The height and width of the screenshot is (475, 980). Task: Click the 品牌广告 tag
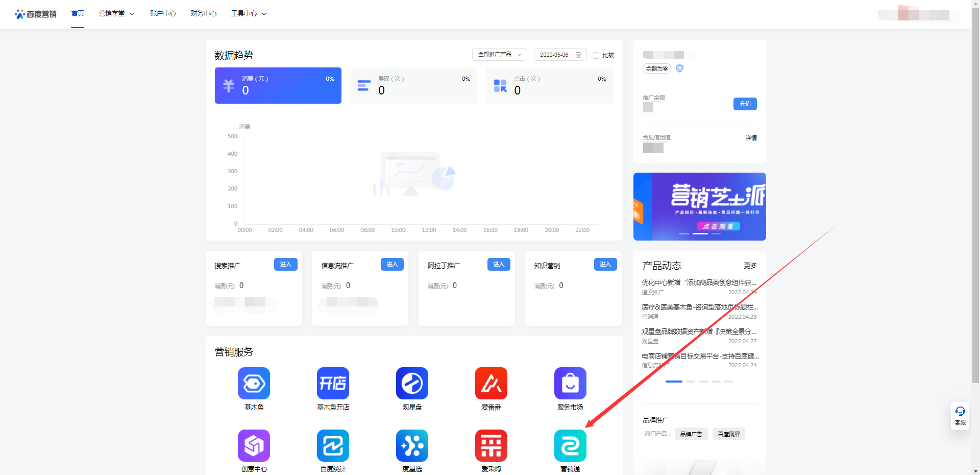(x=691, y=434)
